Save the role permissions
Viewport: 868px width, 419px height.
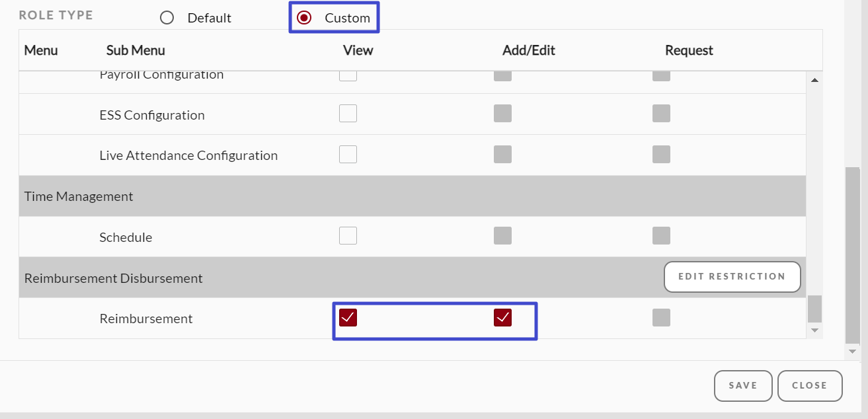point(743,385)
